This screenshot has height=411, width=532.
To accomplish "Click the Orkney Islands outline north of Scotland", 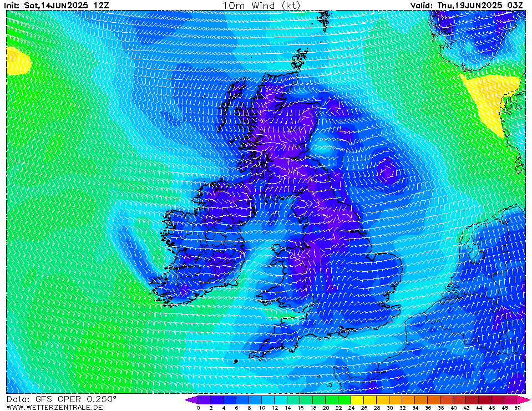I will pyautogui.click(x=299, y=59).
